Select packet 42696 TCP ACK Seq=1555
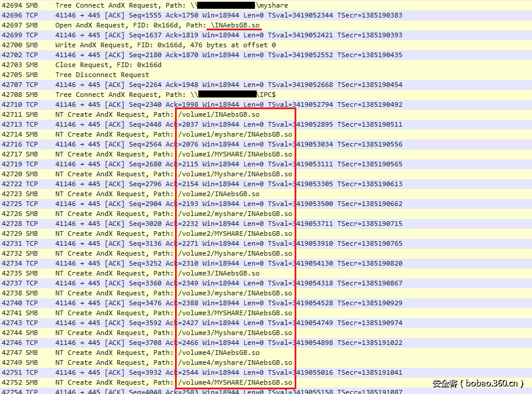 point(266,15)
